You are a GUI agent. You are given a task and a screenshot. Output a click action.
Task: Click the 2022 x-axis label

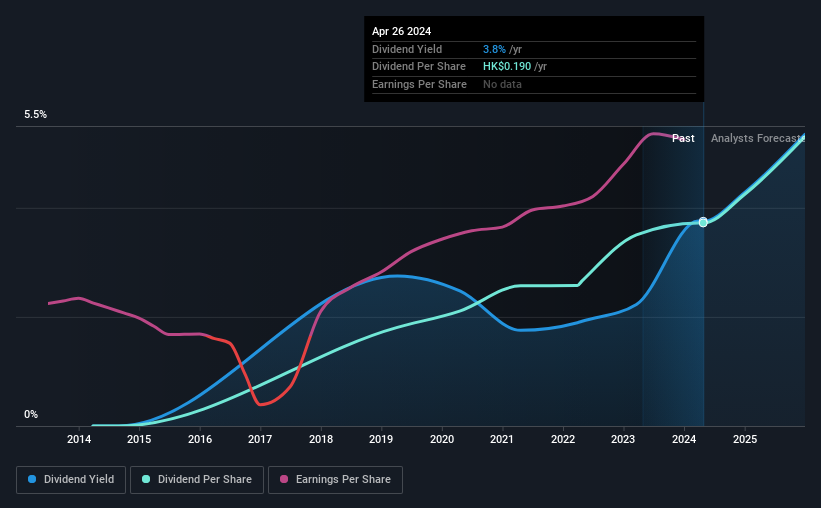(x=563, y=439)
